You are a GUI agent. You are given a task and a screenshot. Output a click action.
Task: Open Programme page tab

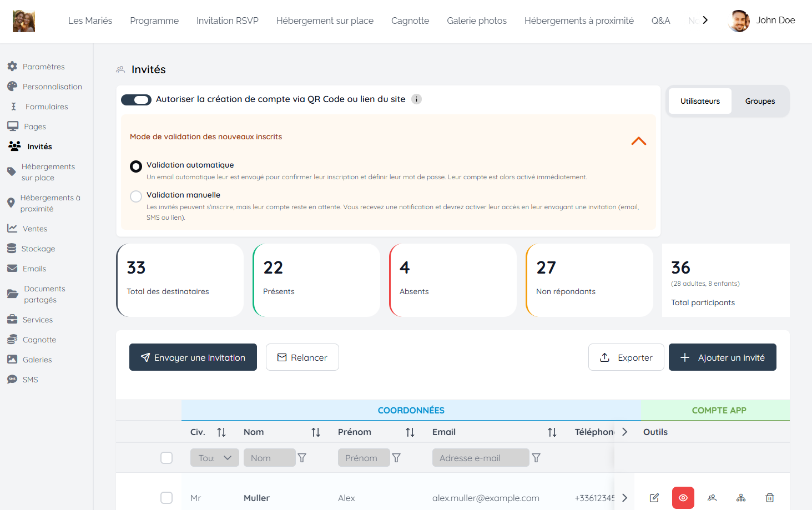click(x=154, y=21)
